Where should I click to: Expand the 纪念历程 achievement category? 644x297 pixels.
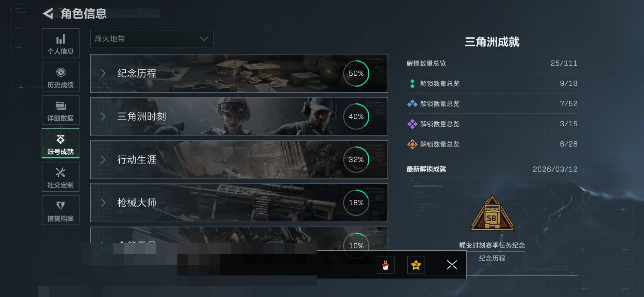pyautogui.click(x=239, y=73)
